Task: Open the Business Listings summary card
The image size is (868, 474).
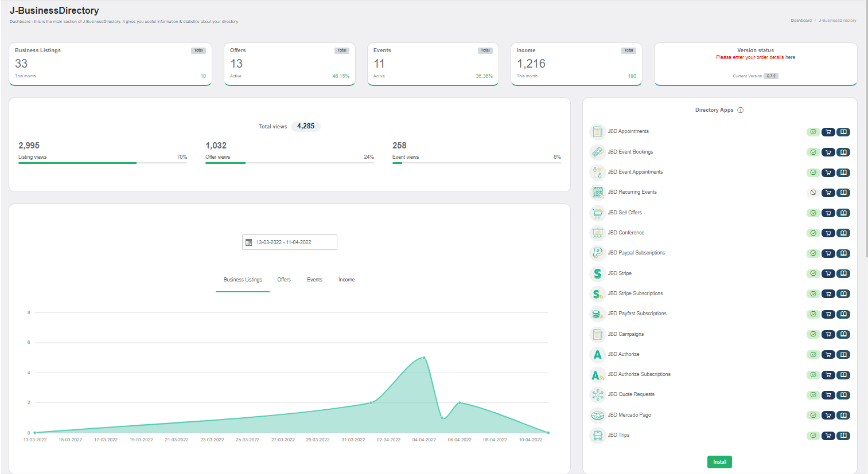Action: pyautogui.click(x=110, y=64)
